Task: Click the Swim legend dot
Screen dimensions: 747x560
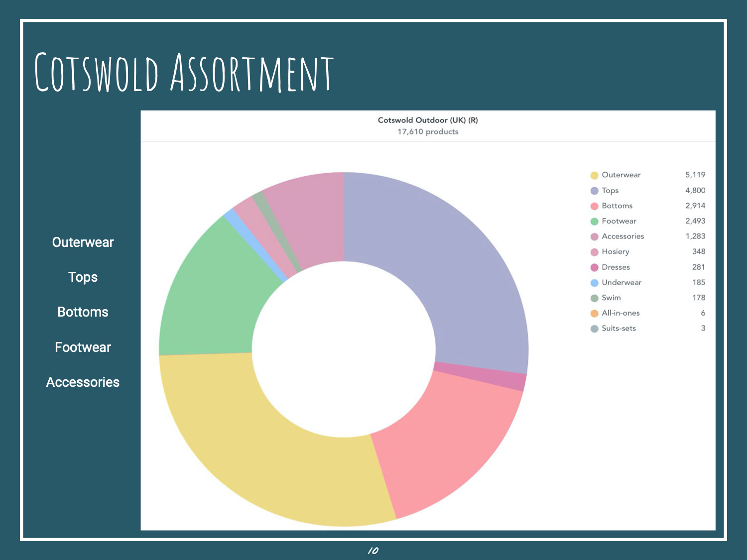Action: (x=594, y=298)
